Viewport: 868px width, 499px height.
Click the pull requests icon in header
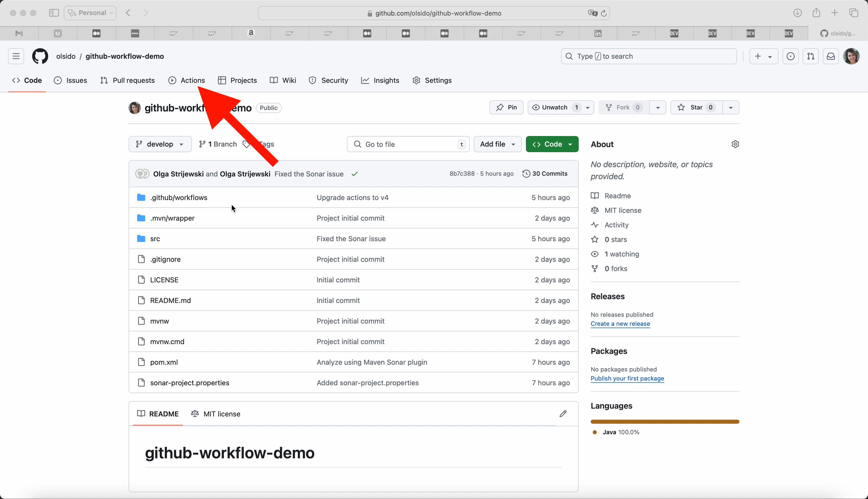pos(810,56)
